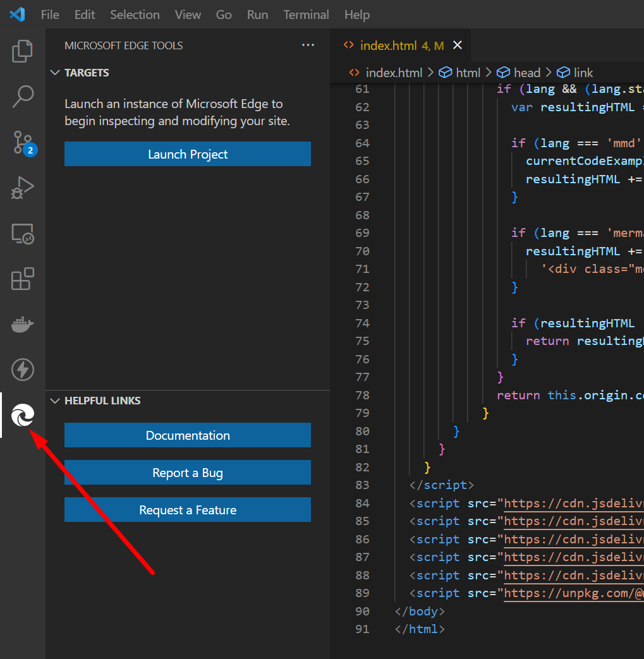Select the Microsoft Edge Tools icon
This screenshot has height=659, width=644.
pyautogui.click(x=23, y=415)
